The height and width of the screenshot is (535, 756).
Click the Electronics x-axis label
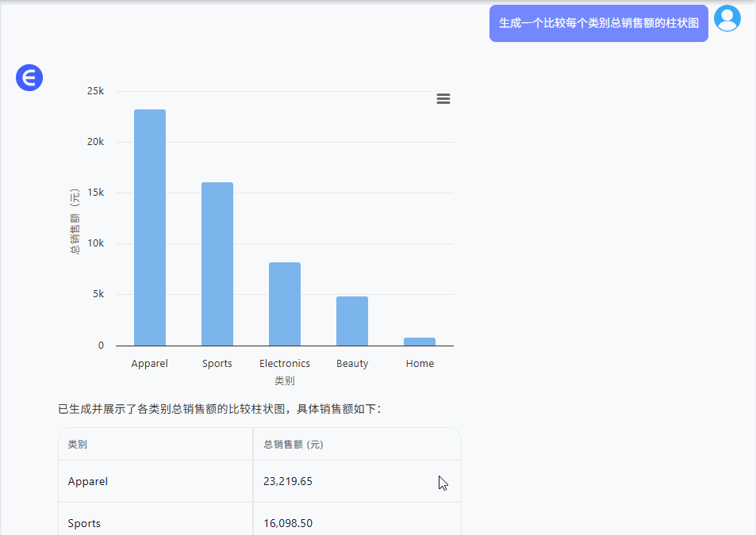pyautogui.click(x=285, y=364)
